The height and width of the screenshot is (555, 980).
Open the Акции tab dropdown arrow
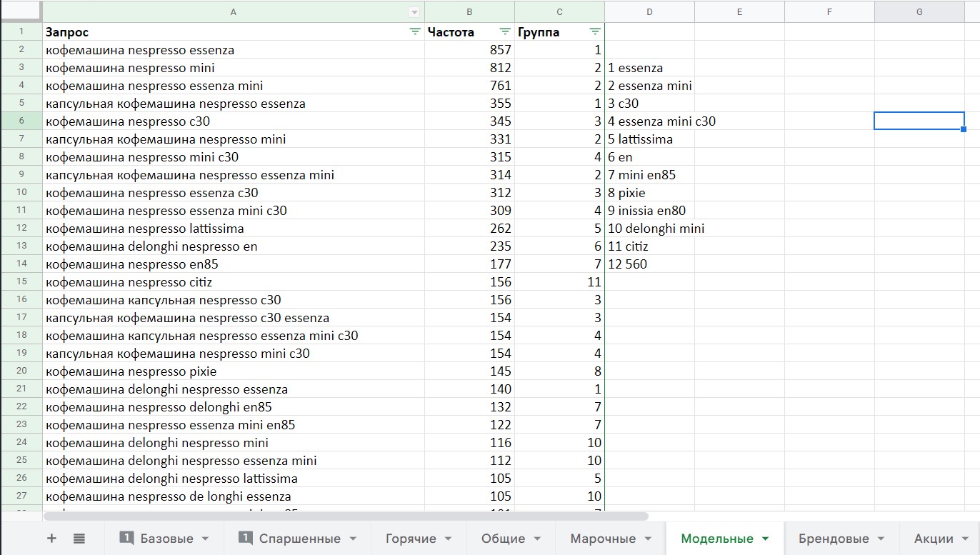click(966, 539)
